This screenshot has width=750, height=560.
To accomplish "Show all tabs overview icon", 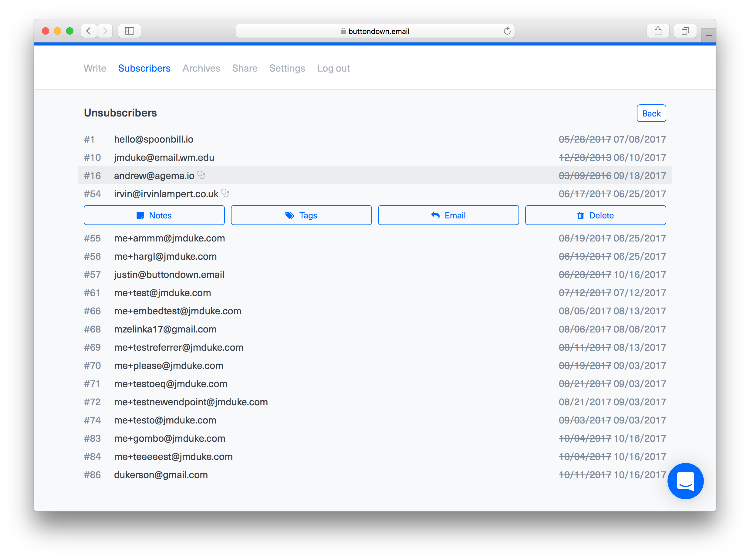I will (x=685, y=31).
